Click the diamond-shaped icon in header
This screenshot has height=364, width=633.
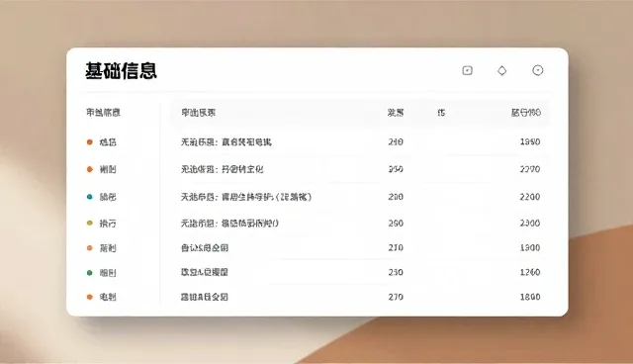pos(501,70)
